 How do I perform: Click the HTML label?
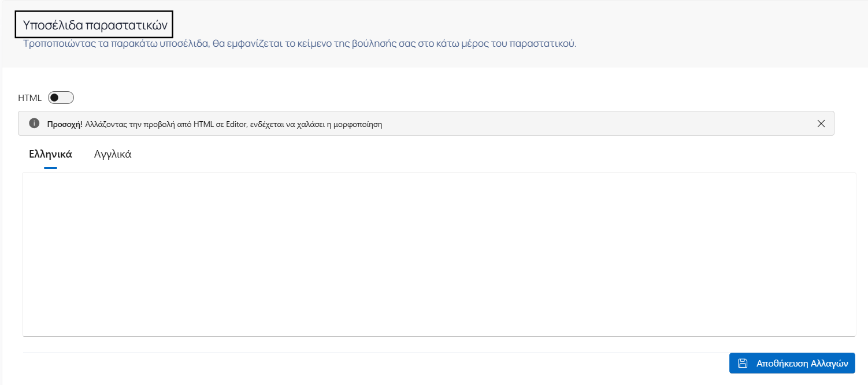(x=30, y=98)
